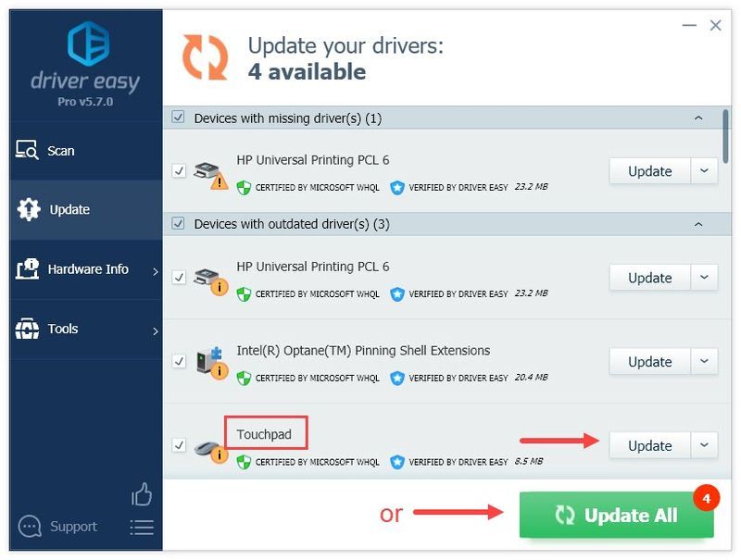Screen dimensions: 741x560
Task: Open the list menu icon beside Support
Action: tap(142, 528)
